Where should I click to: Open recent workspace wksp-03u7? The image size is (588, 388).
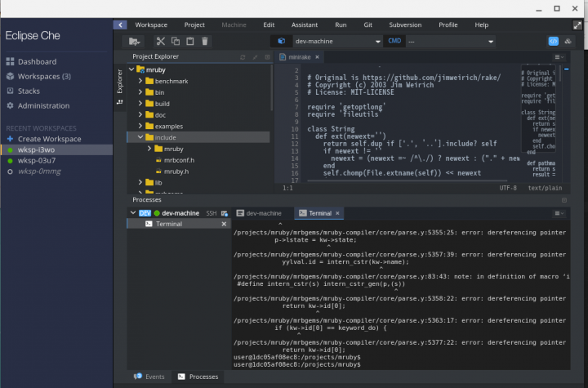coord(35,161)
